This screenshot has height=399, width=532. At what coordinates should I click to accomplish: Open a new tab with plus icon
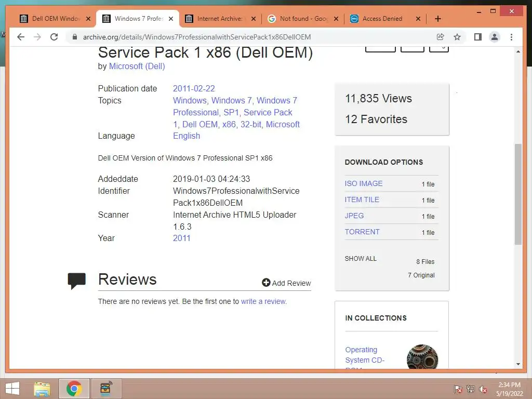pyautogui.click(x=437, y=19)
